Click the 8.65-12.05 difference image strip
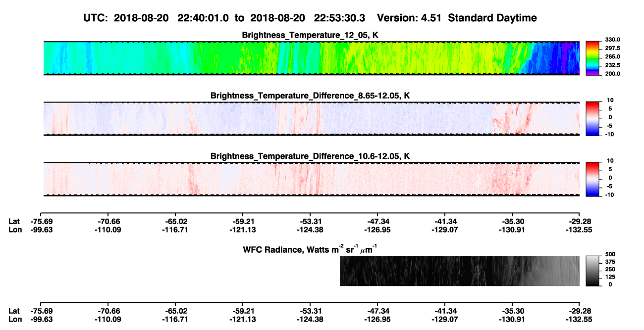Screen dimensions: 644x330 click(312, 118)
